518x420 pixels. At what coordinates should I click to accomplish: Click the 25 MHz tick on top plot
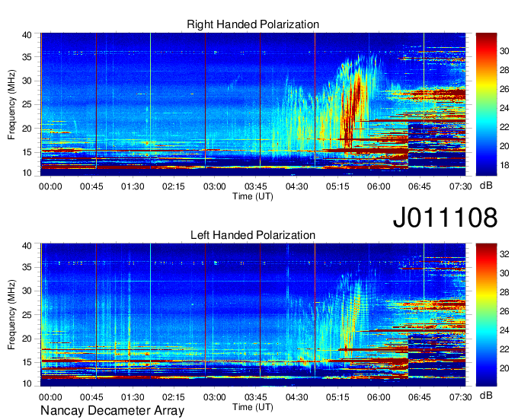(27, 105)
